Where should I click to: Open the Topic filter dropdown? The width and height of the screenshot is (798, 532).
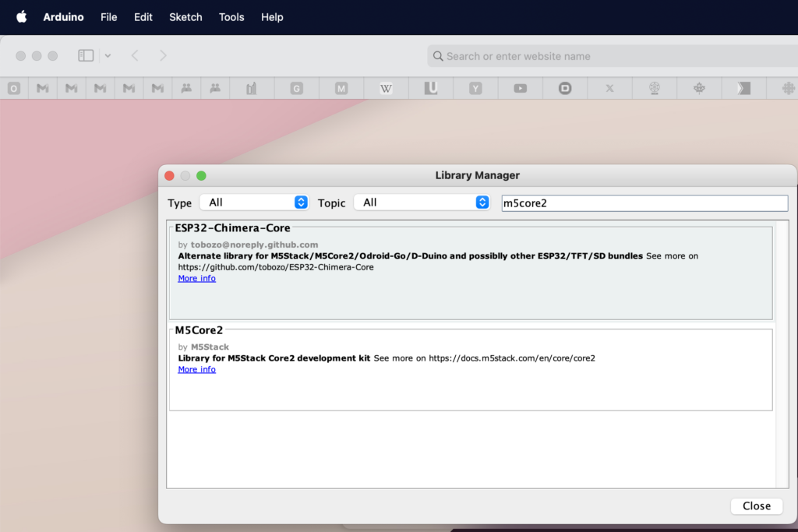pyautogui.click(x=422, y=203)
